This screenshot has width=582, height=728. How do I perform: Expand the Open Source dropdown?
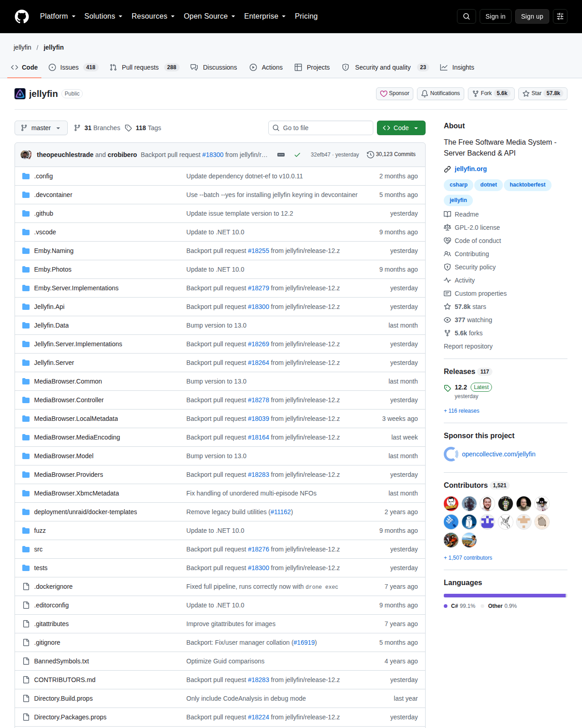pyautogui.click(x=210, y=16)
